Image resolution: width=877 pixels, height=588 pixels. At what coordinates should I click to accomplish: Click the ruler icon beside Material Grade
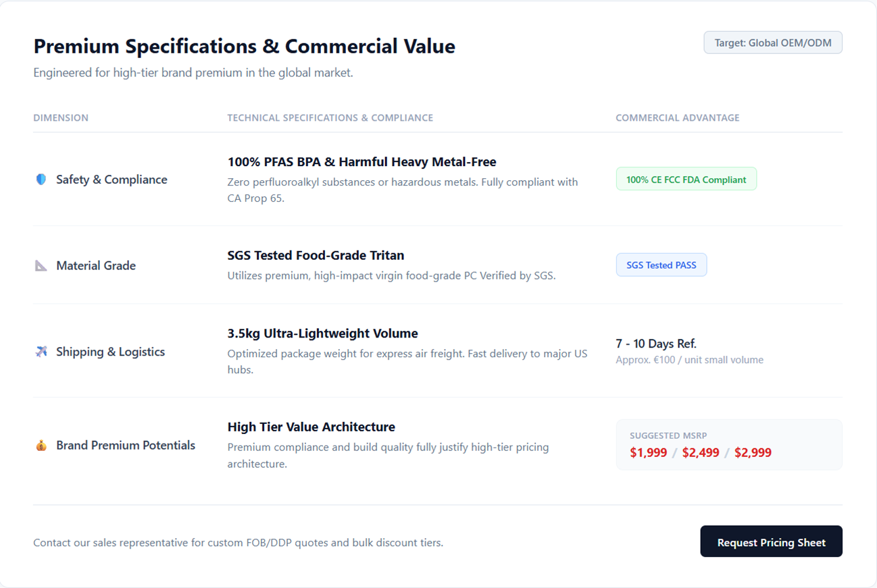(41, 266)
